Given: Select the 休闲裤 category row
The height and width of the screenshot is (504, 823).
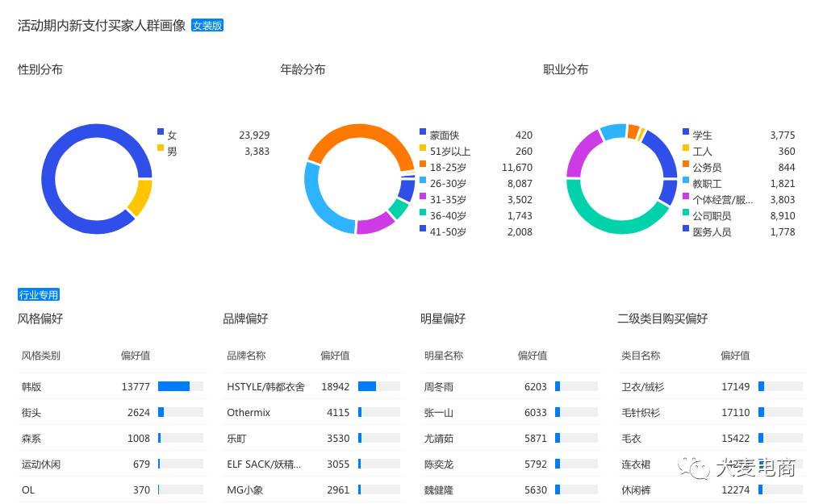Looking at the screenshot, I should point(712,489).
